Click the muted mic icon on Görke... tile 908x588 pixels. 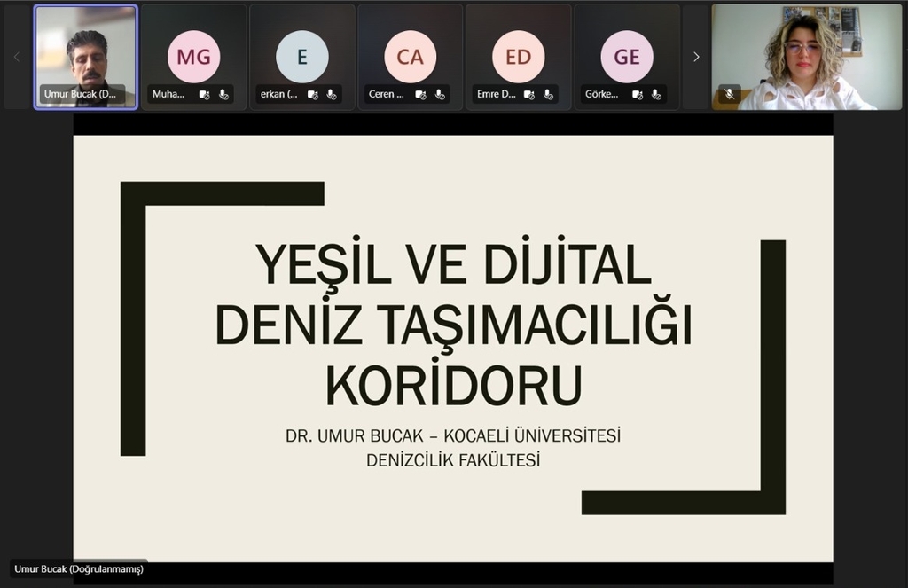click(x=656, y=94)
